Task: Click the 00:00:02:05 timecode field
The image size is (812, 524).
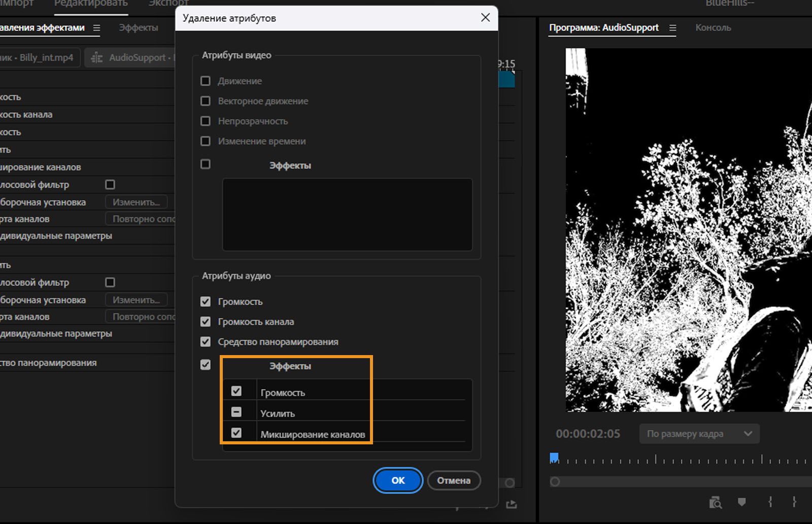Action: pyautogui.click(x=588, y=434)
